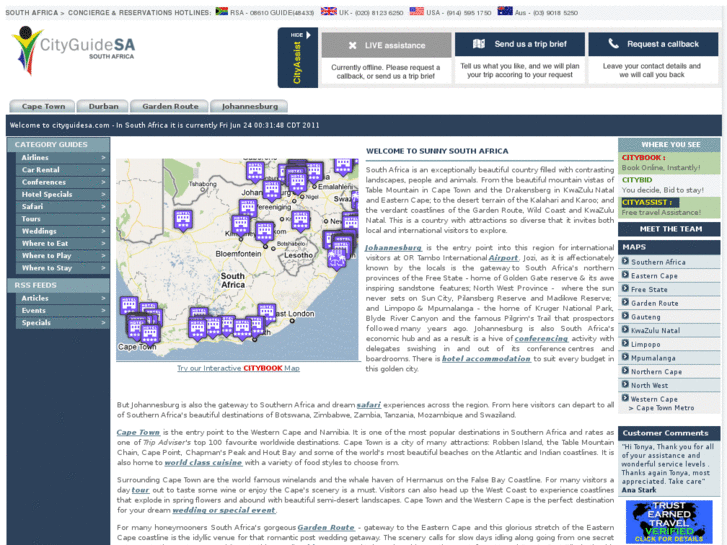The width and height of the screenshot is (727, 545).
Task: Click CITYBOOK Book Online banner
Action: coord(669,163)
